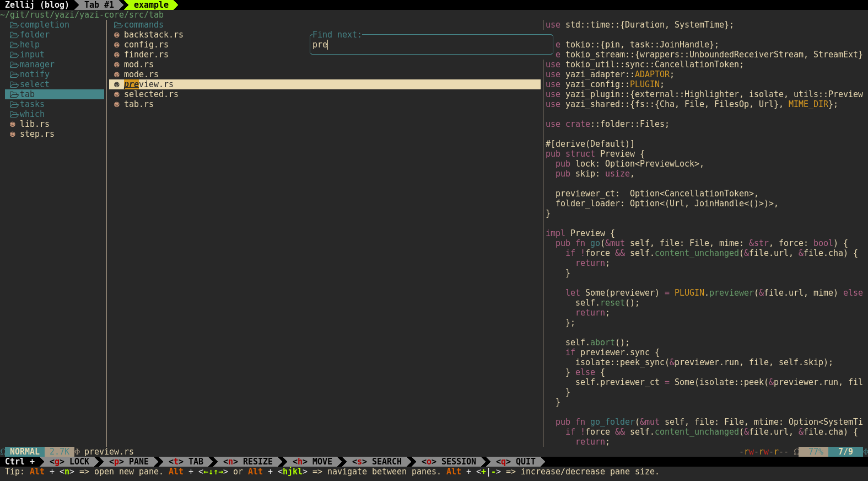Click the 77% position indicator
The width and height of the screenshot is (868, 481).
(816, 452)
